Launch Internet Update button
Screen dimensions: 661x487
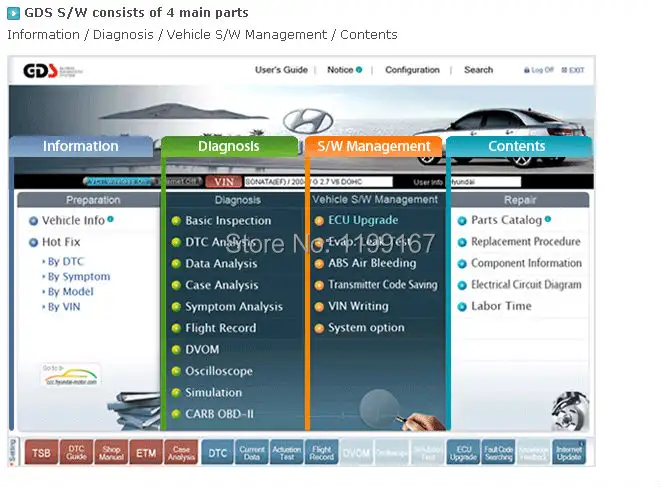pyautogui.click(x=569, y=453)
